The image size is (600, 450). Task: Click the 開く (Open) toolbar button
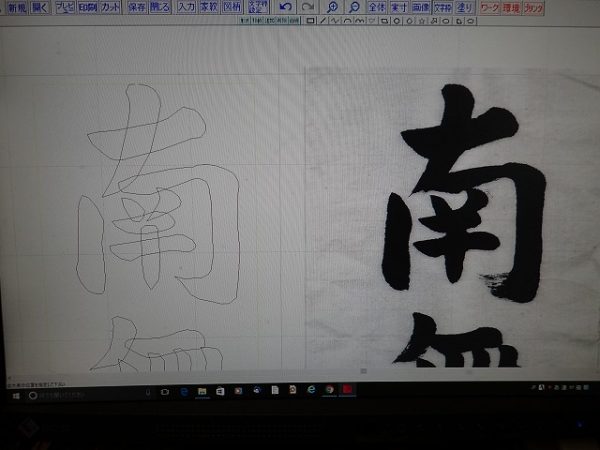[x=40, y=7]
